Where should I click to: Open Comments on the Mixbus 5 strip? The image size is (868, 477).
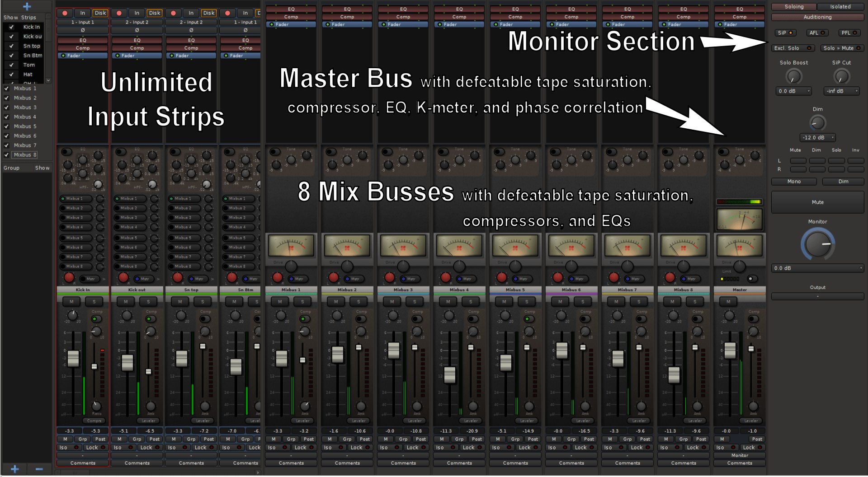(x=515, y=463)
